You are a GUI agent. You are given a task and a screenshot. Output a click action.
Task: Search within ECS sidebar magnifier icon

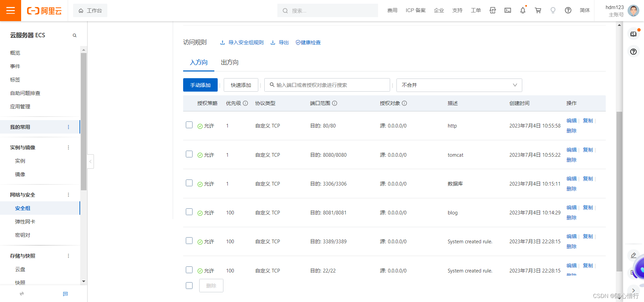[74, 35]
